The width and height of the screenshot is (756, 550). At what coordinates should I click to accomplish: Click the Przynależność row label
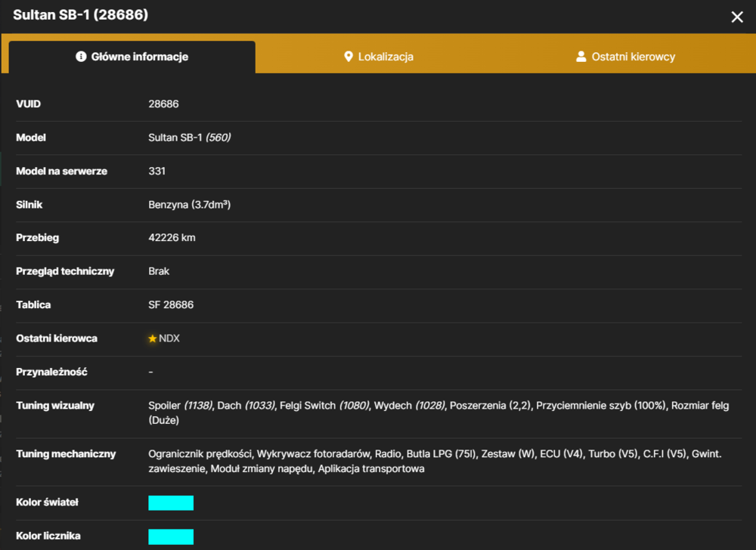51,372
